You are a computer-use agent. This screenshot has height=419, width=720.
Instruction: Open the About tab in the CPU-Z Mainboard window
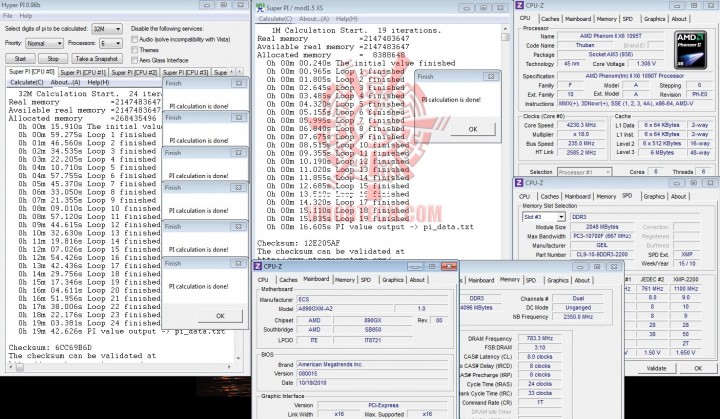tap(417, 280)
